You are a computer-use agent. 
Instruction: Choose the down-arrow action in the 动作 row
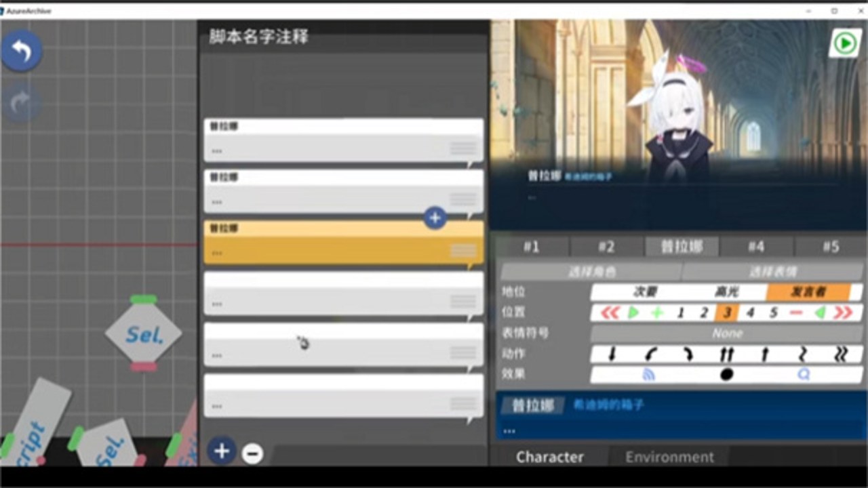point(612,354)
